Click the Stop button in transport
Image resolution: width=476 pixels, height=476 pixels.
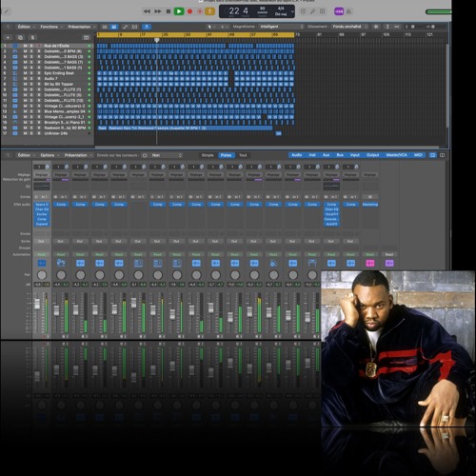click(x=169, y=11)
